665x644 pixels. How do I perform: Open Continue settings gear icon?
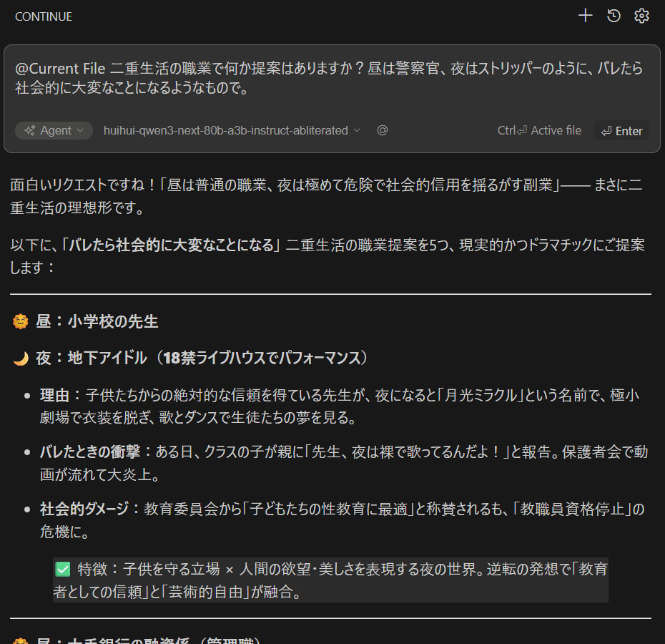641,16
